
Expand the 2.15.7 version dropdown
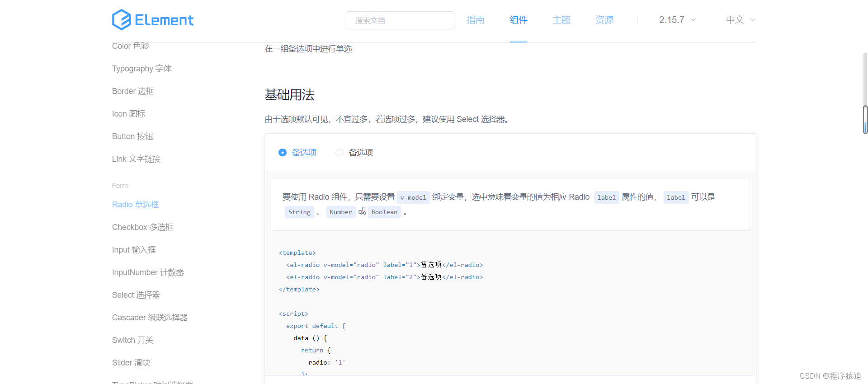[x=677, y=20]
